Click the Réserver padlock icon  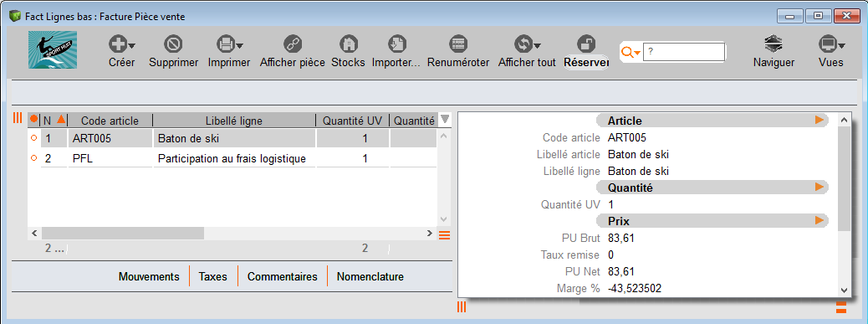tap(585, 44)
